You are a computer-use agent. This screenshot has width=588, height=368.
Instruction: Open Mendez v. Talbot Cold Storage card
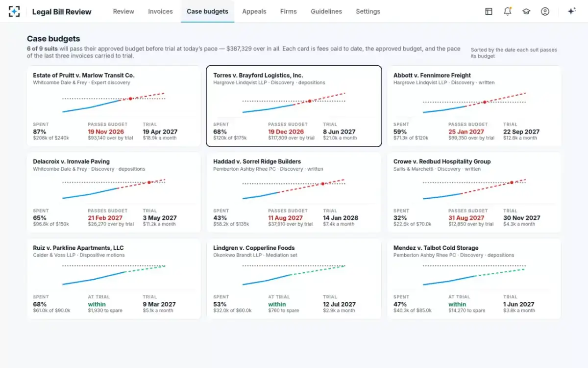474,279
